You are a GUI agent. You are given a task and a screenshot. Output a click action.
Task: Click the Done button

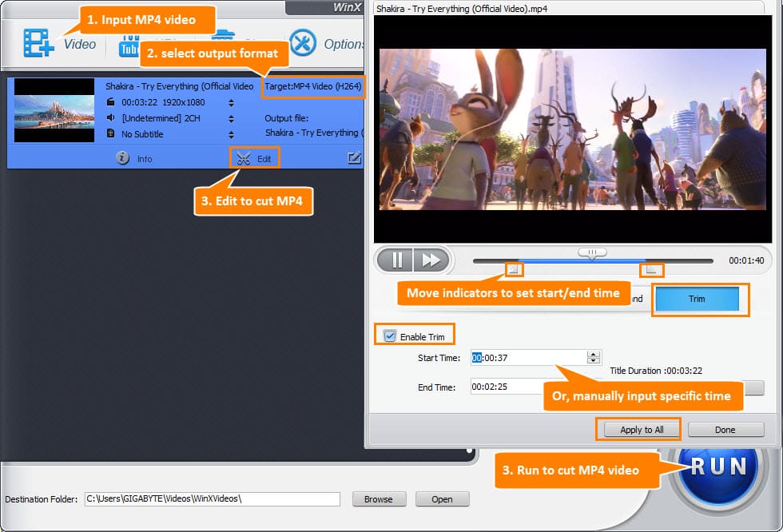[x=725, y=429]
